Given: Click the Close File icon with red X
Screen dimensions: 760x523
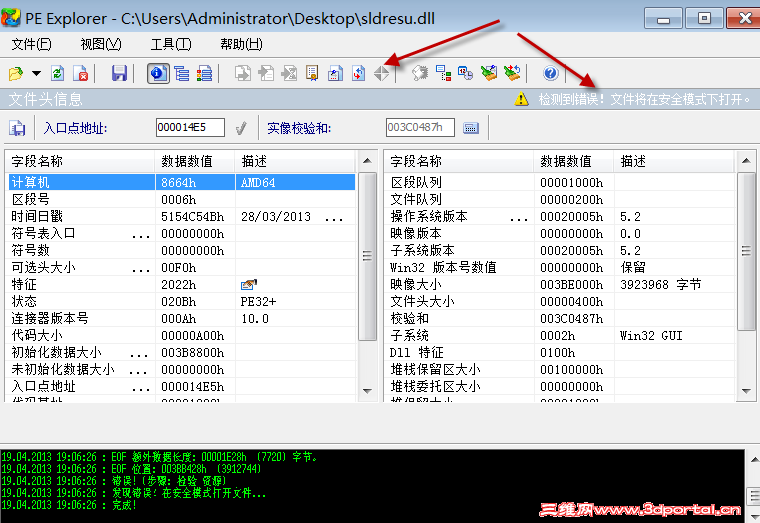Looking at the screenshot, I should click(80, 74).
